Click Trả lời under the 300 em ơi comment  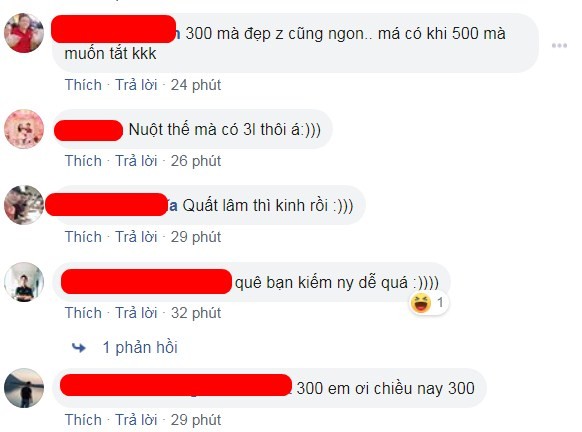136,420
